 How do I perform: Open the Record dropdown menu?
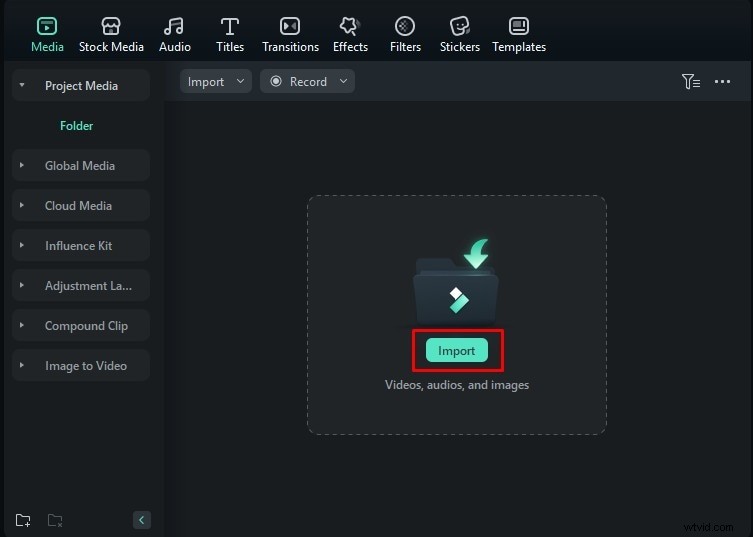[x=308, y=82]
